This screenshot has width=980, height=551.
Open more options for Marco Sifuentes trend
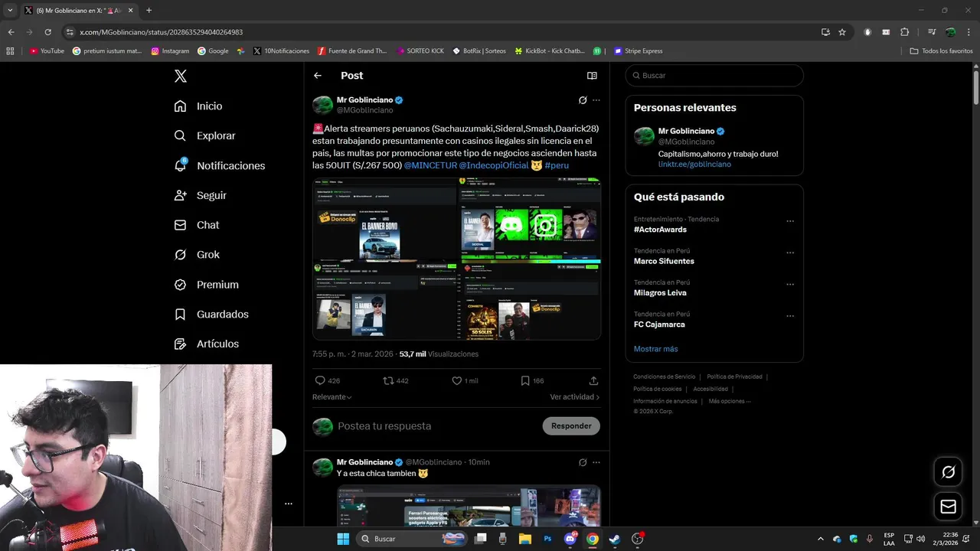pyautogui.click(x=790, y=253)
